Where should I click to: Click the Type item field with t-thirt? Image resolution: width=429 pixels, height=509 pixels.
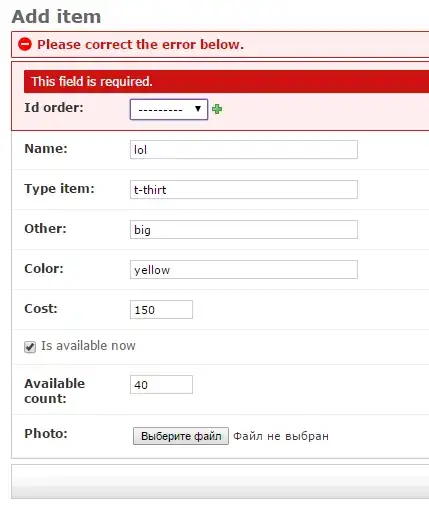tap(244, 189)
